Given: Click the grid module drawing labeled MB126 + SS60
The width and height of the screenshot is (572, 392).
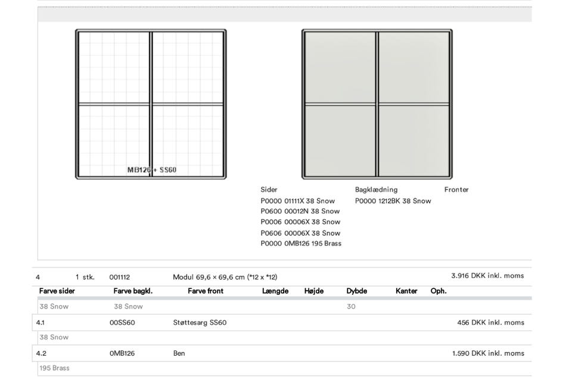Looking at the screenshot, I should pyautogui.click(x=151, y=104).
